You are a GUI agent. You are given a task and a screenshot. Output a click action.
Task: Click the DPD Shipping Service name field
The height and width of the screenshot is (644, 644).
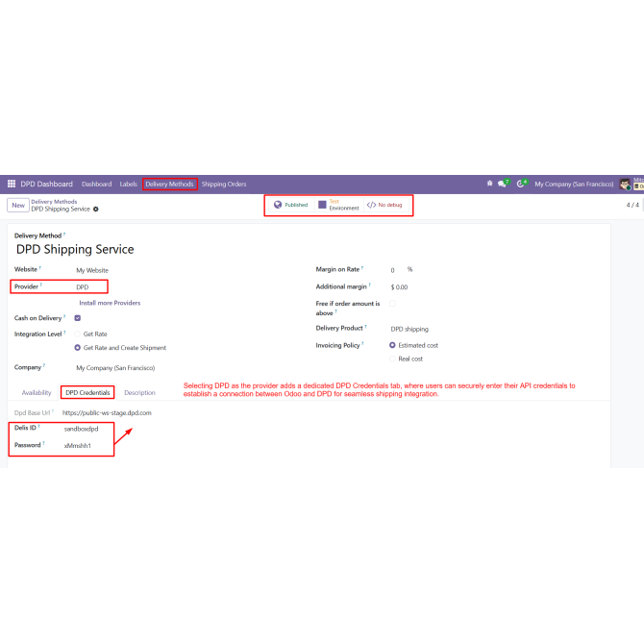[x=75, y=249]
